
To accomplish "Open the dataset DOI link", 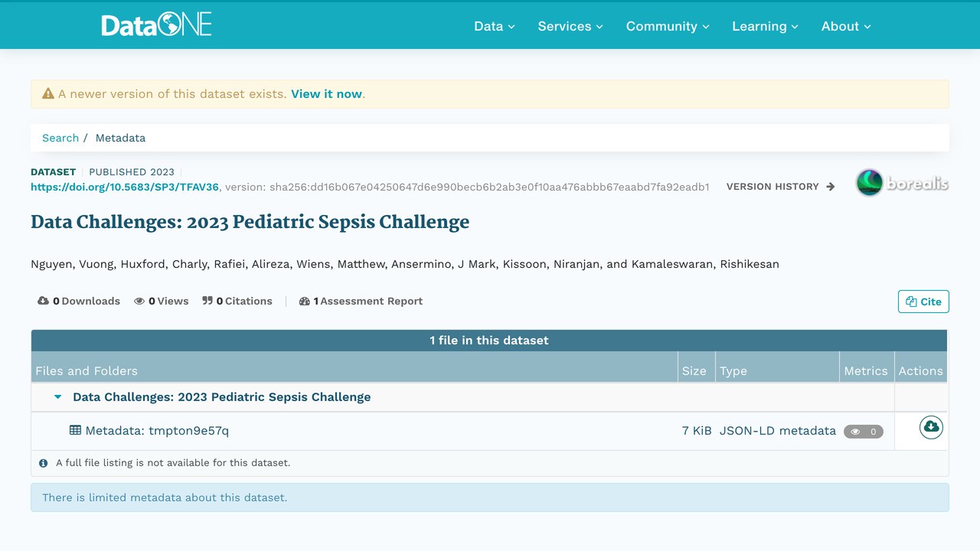I will click(x=125, y=186).
